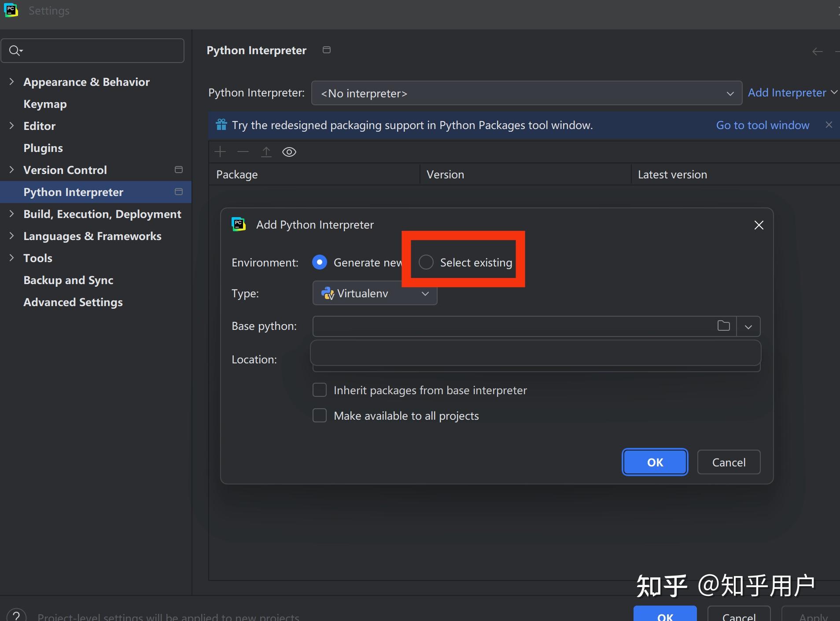Enable Inherit packages from base interpreter
The image size is (840, 621).
(x=320, y=390)
